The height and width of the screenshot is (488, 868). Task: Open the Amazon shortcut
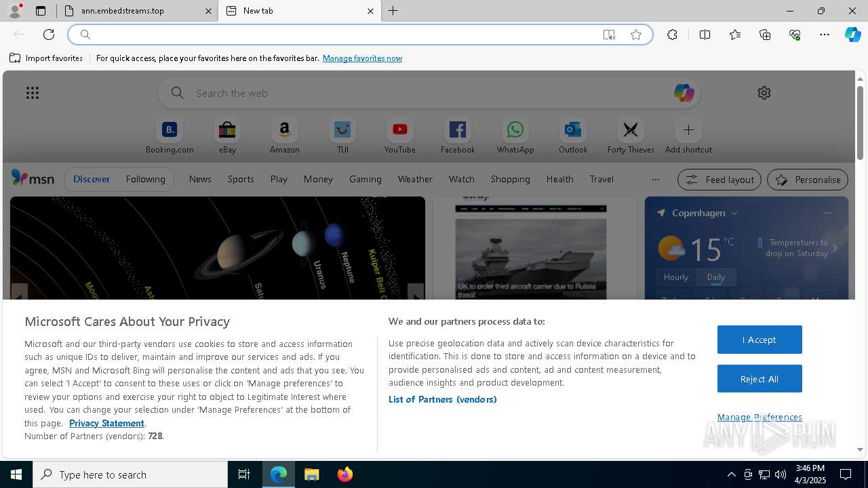[285, 136]
